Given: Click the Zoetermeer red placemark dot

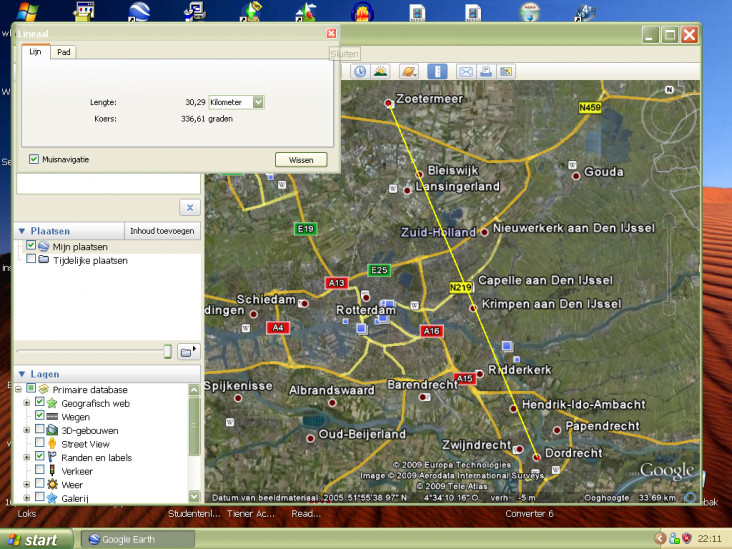Looking at the screenshot, I should [x=388, y=103].
